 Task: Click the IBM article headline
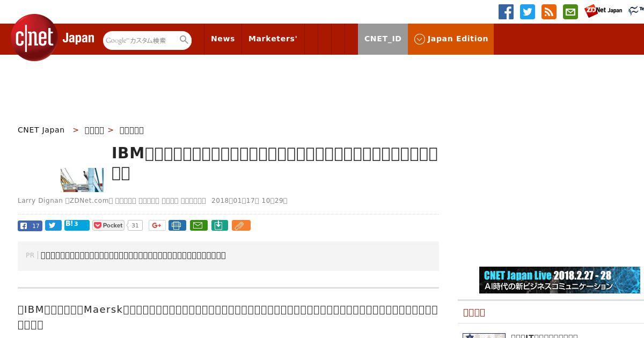click(275, 163)
